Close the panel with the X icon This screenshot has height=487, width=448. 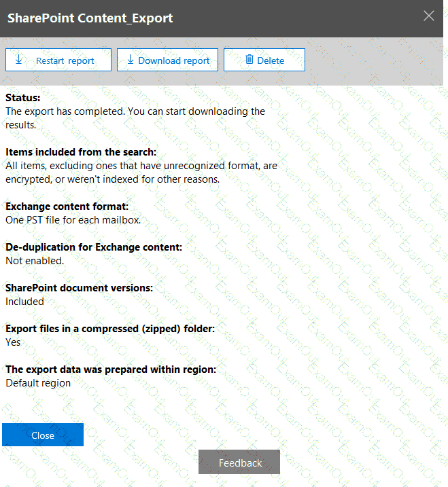[x=429, y=16]
